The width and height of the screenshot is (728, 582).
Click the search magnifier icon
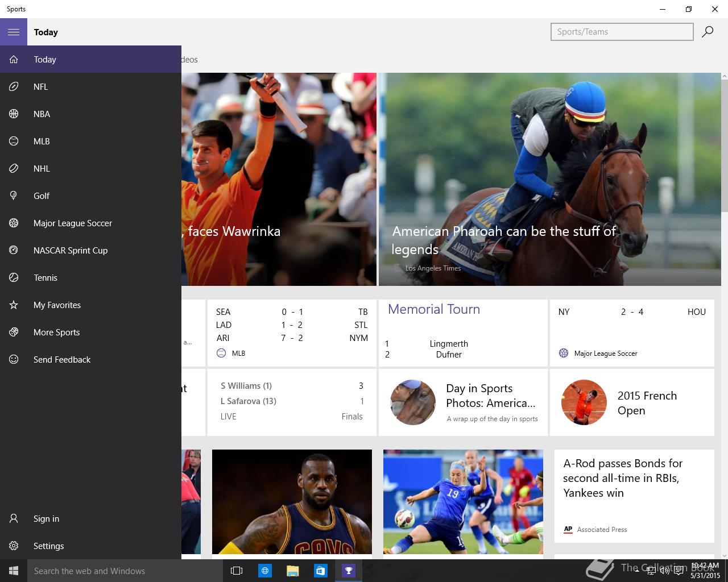pyautogui.click(x=708, y=32)
